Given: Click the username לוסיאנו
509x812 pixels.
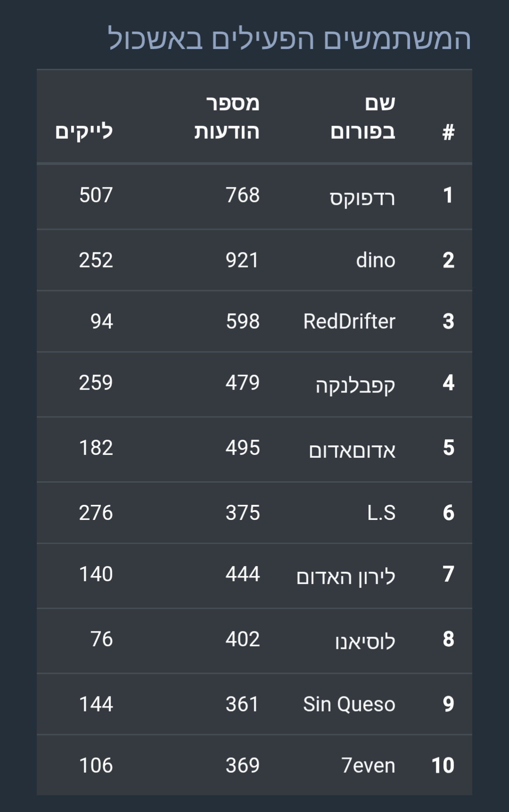Looking at the screenshot, I should [365, 641].
